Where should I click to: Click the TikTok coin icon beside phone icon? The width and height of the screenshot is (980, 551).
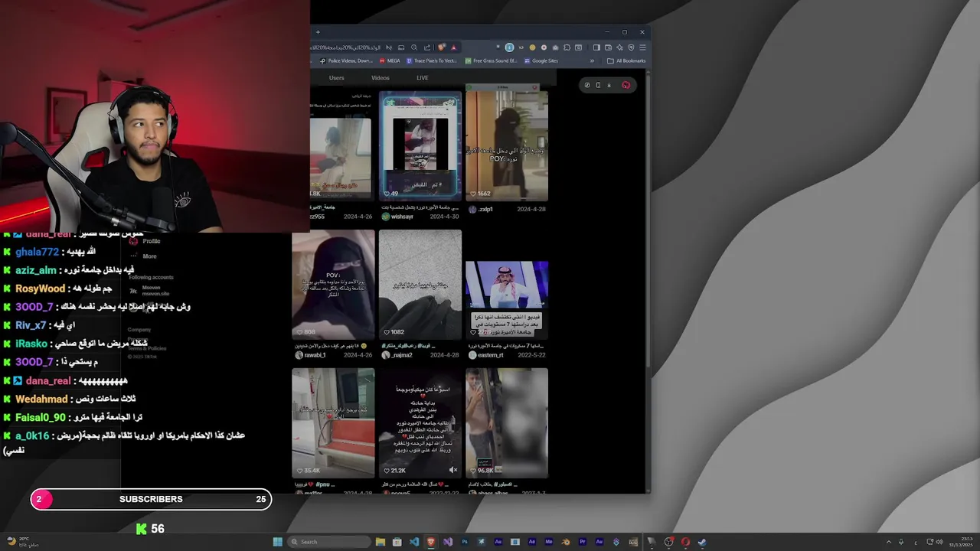[587, 85]
